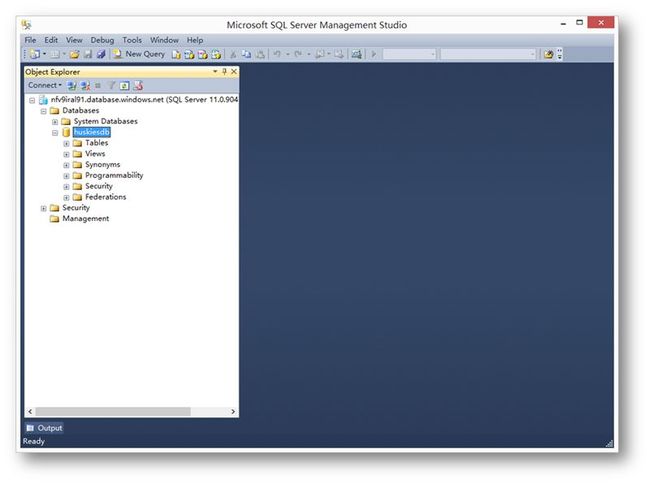Image resolution: width=650 pixels, height=484 pixels.
Task: Click the application icon in the title bar
Action: [26, 24]
